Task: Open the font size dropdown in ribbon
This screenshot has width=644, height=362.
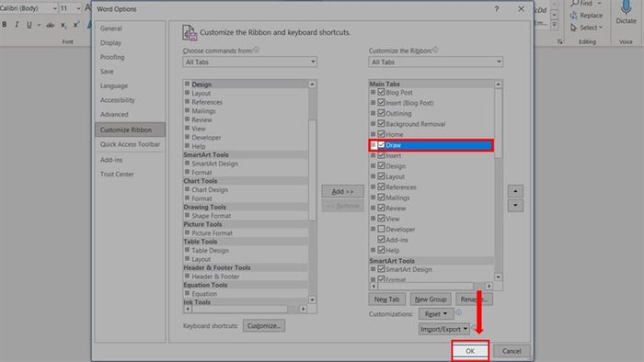Action: [78, 8]
